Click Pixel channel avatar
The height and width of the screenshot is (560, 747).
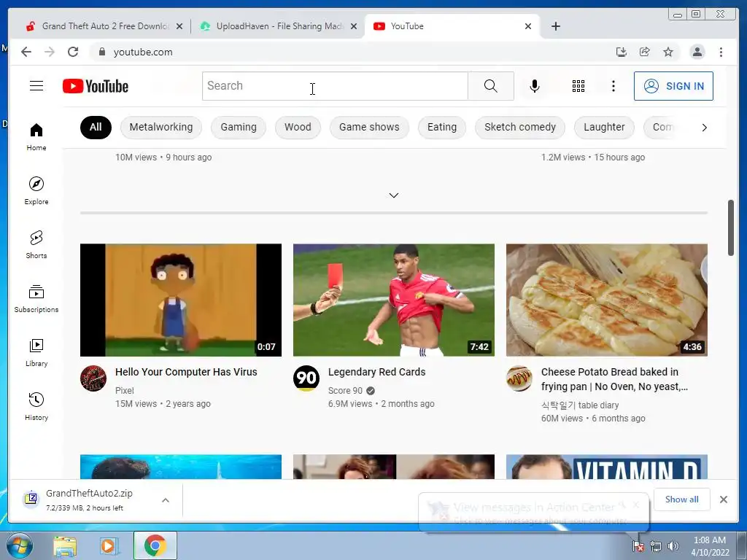point(93,378)
